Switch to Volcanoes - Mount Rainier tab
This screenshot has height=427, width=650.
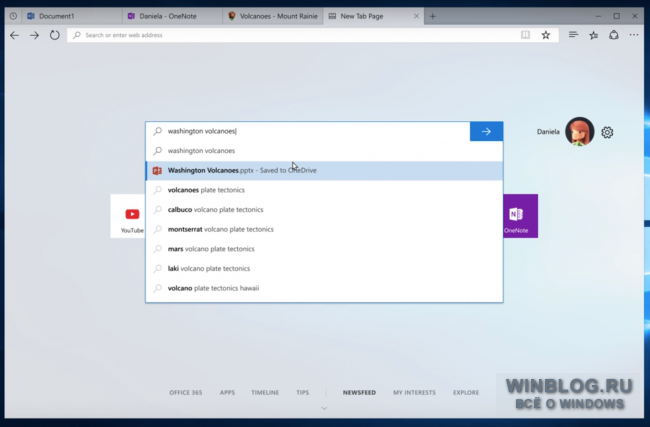click(273, 16)
